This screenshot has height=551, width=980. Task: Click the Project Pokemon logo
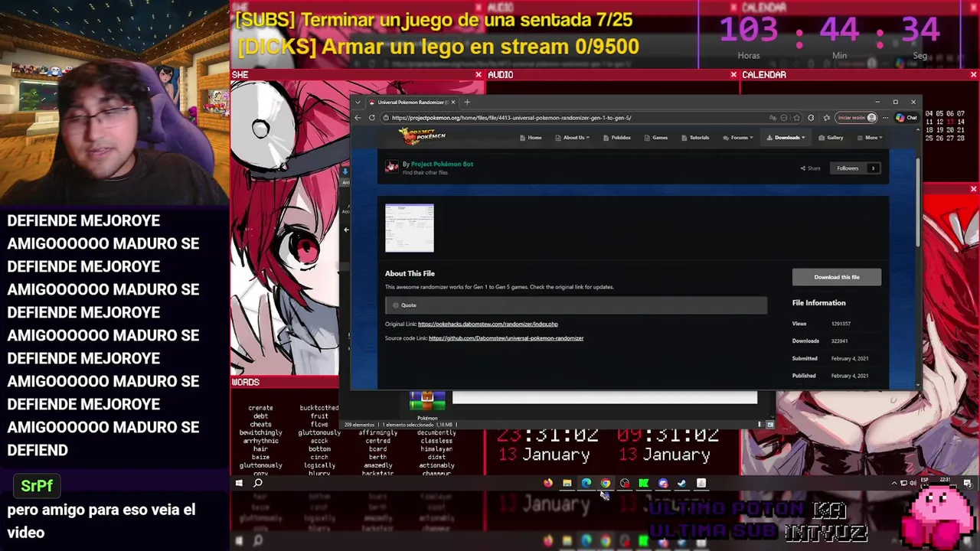click(x=422, y=136)
